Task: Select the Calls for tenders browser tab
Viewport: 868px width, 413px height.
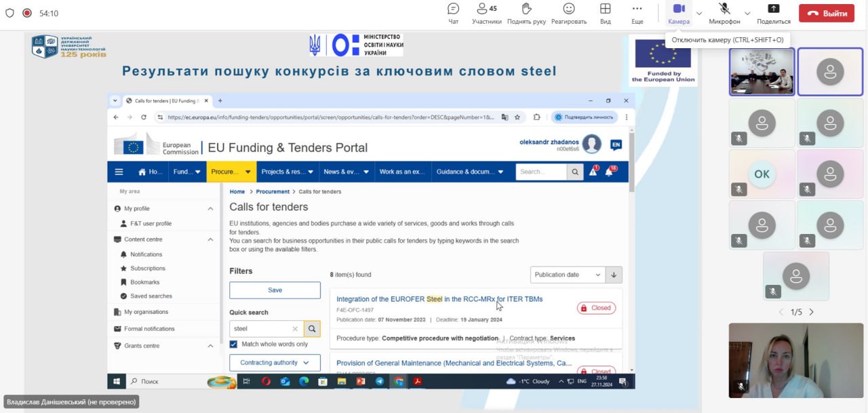Action: 165,100
